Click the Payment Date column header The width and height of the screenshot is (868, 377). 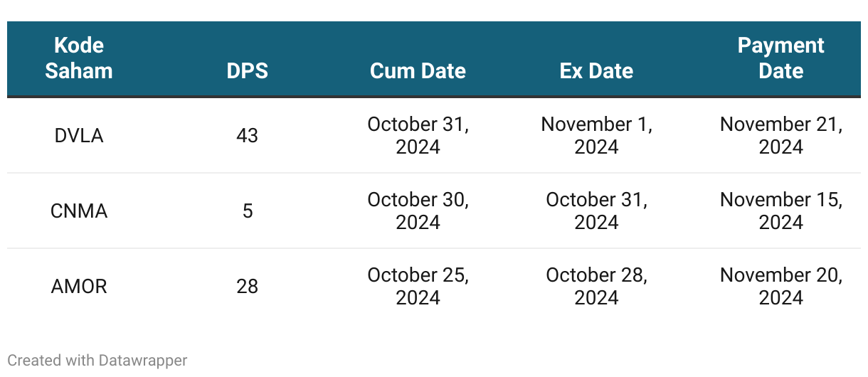pos(781,58)
